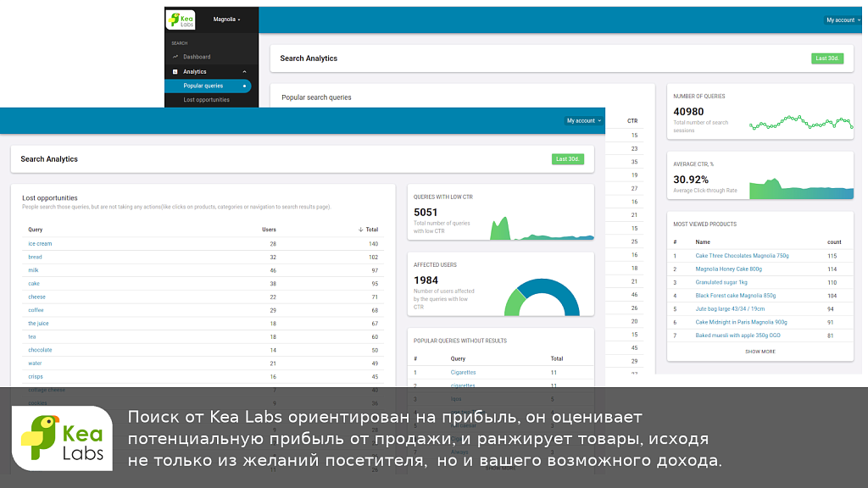868x488 pixels.
Task: Open the "chocolate" query link
Action: (39, 349)
